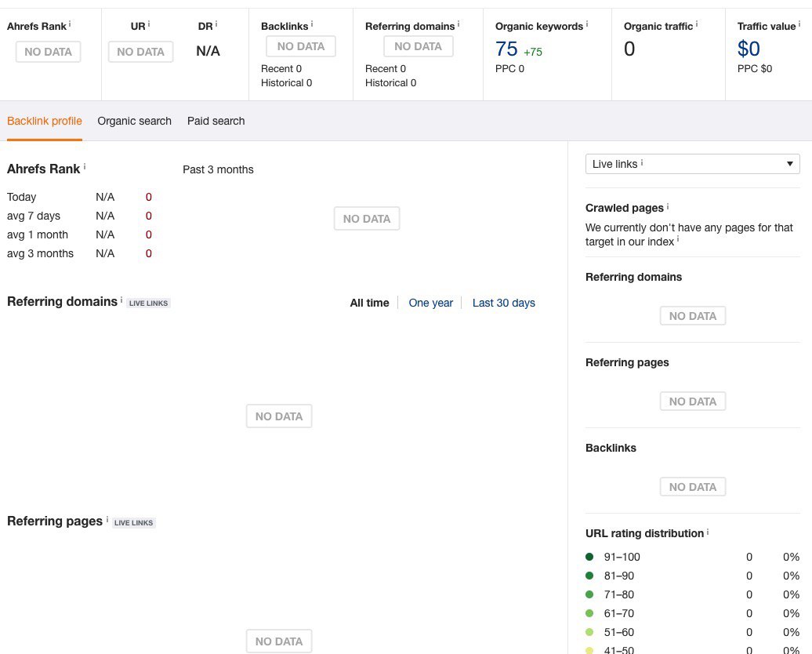Click the NO DATA badge under UR
Screen dimensions: 812x654
pos(140,52)
